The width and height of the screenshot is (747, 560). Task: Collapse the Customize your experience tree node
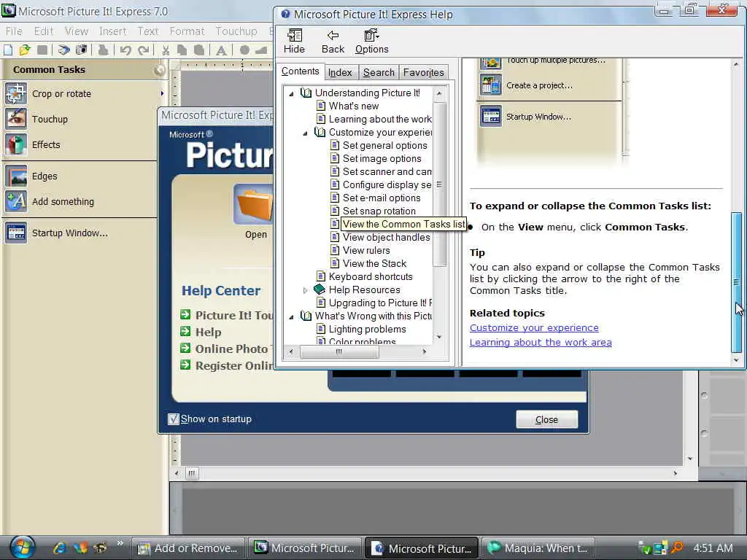pos(306,133)
